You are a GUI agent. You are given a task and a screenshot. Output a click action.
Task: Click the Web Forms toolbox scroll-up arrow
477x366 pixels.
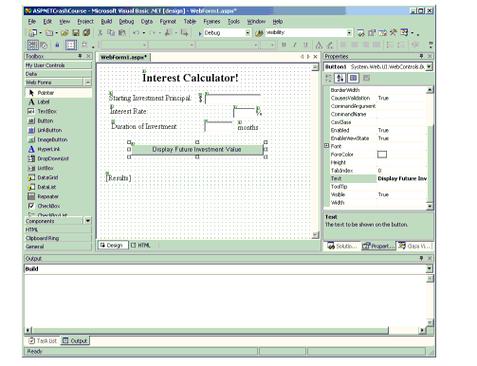coord(88,82)
